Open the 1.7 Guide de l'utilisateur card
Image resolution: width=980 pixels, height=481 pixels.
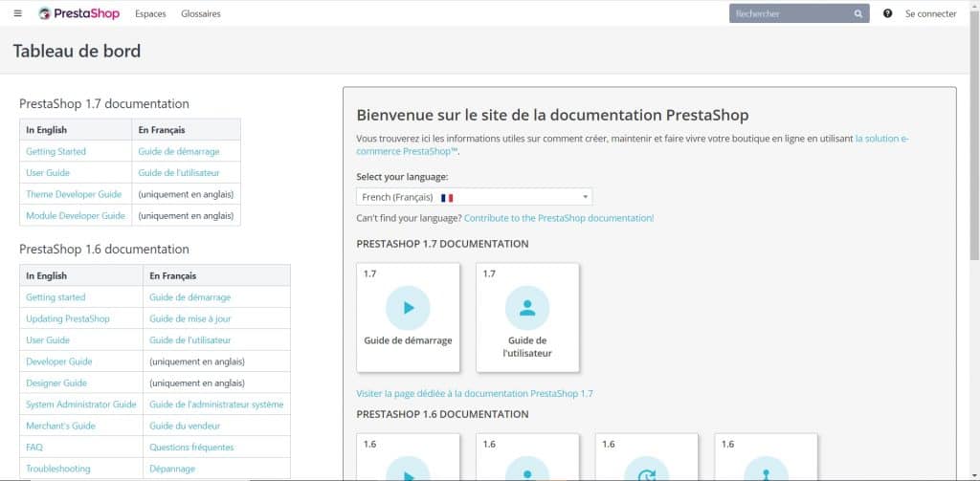[x=527, y=317]
